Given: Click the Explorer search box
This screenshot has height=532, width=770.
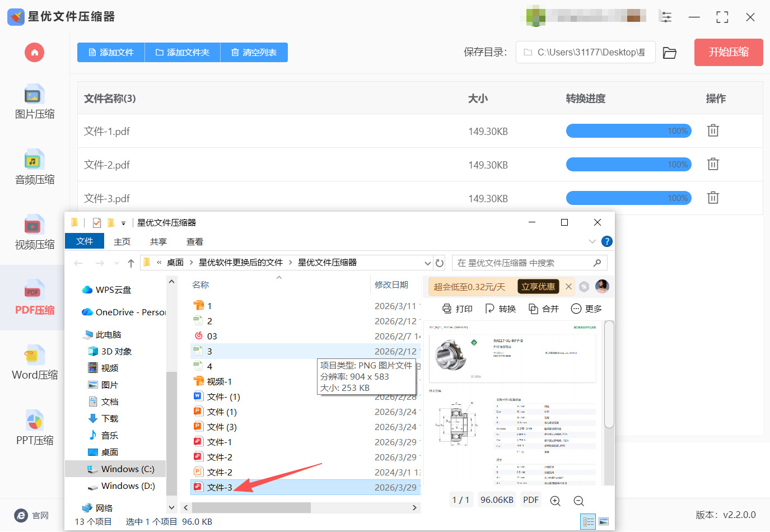Looking at the screenshot, I should 529,263.
